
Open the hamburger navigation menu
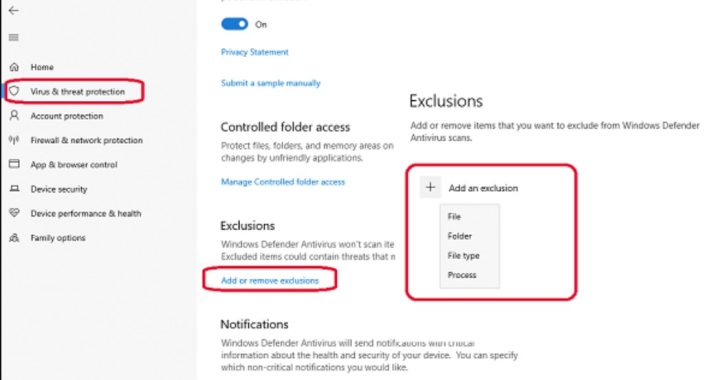point(14,37)
